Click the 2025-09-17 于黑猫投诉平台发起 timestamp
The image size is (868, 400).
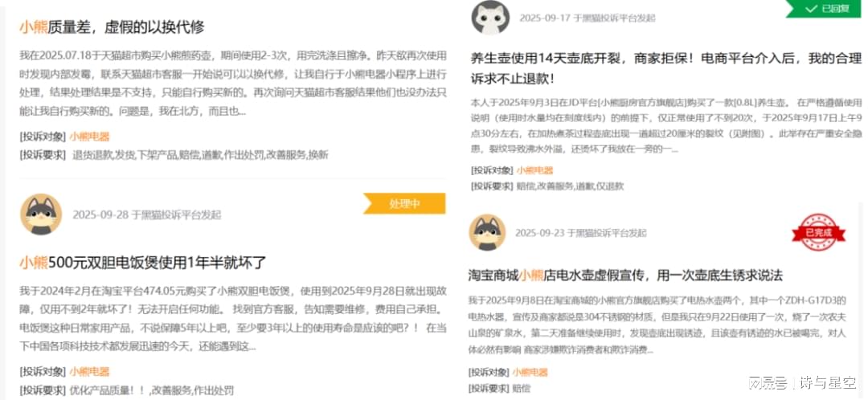588,18
